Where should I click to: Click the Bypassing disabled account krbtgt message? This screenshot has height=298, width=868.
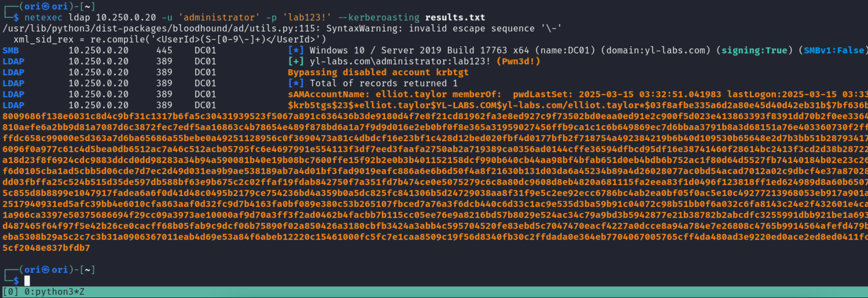pyautogui.click(x=377, y=72)
